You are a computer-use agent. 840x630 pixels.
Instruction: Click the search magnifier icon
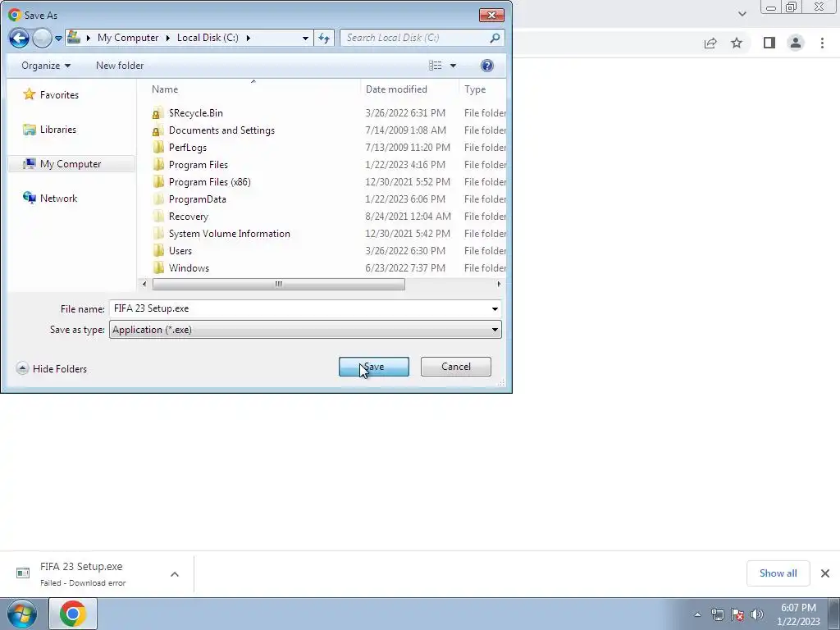click(495, 38)
